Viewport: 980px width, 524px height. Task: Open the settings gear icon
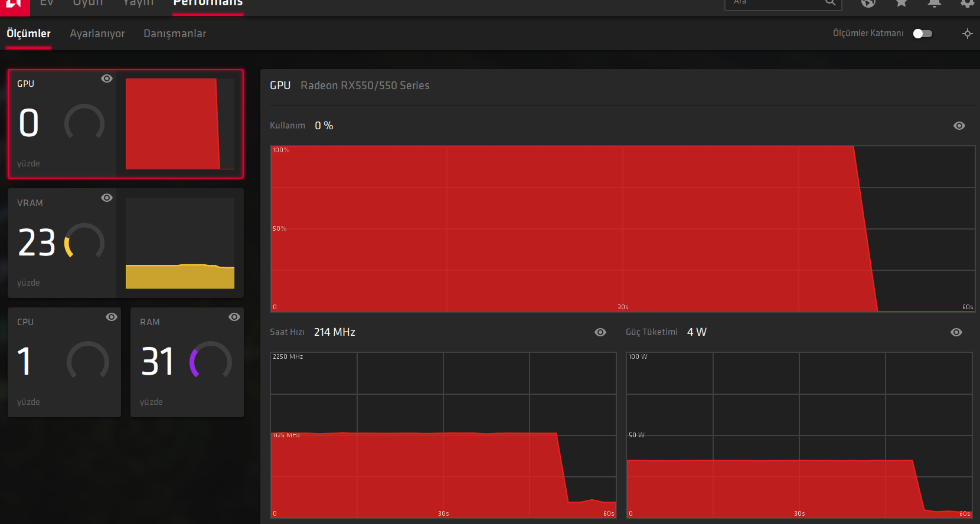pos(967,3)
